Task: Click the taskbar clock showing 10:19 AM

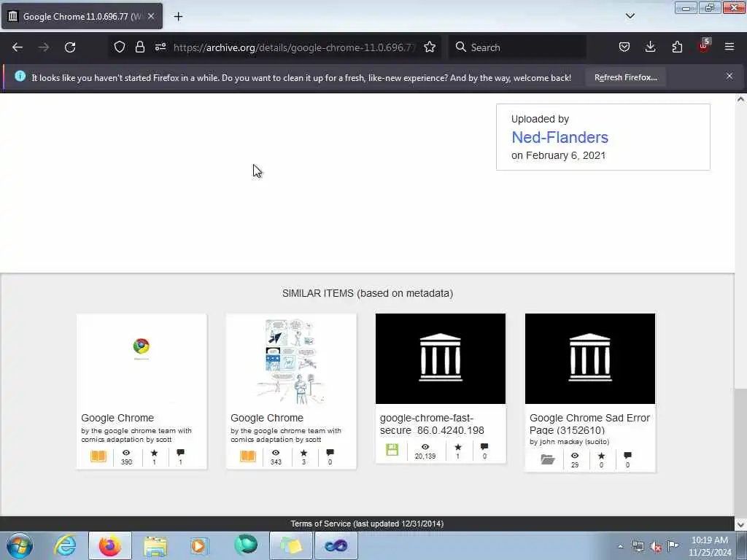Action: [x=709, y=546]
